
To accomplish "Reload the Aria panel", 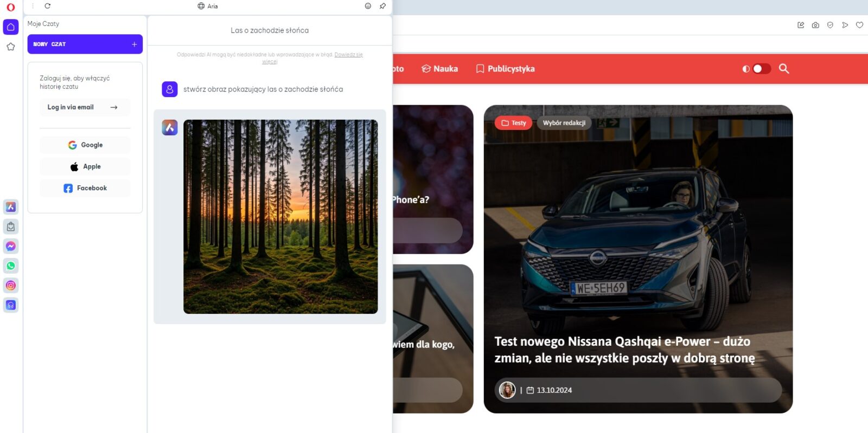I will click(47, 6).
